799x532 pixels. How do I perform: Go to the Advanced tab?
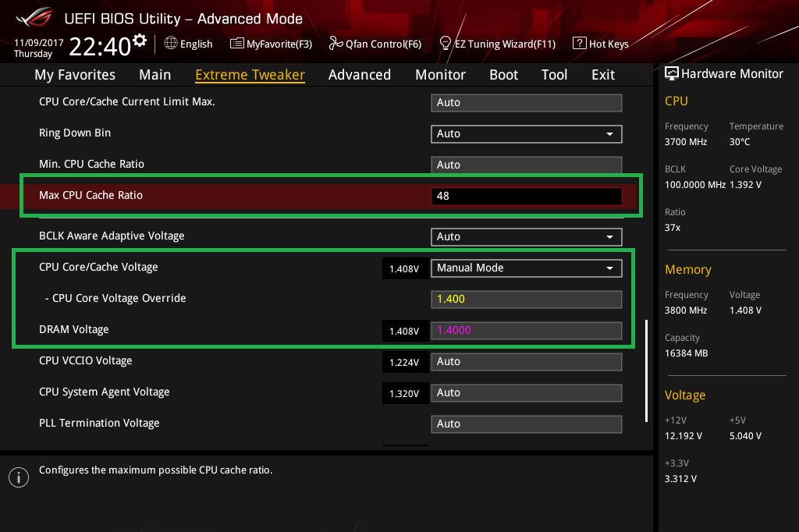(x=360, y=75)
